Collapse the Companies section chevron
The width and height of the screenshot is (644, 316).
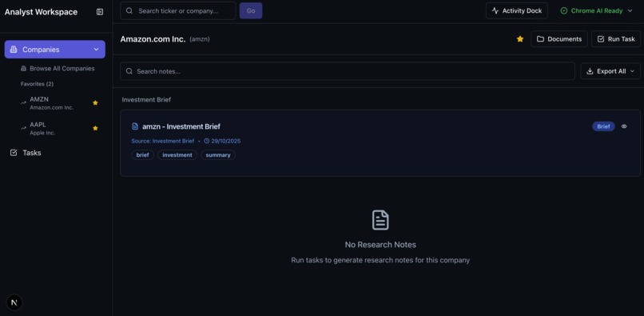pyautogui.click(x=96, y=50)
